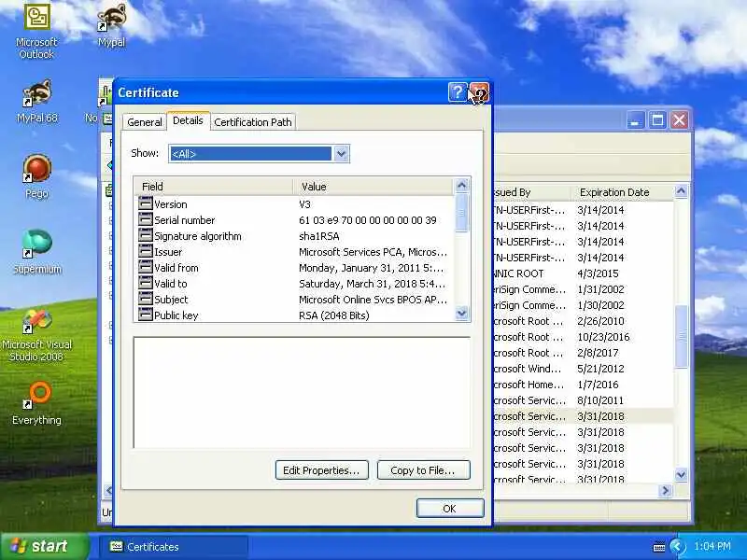This screenshot has width=747, height=560.
Task: Confirm the dialog with OK
Action: pyautogui.click(x=450, y=509)
